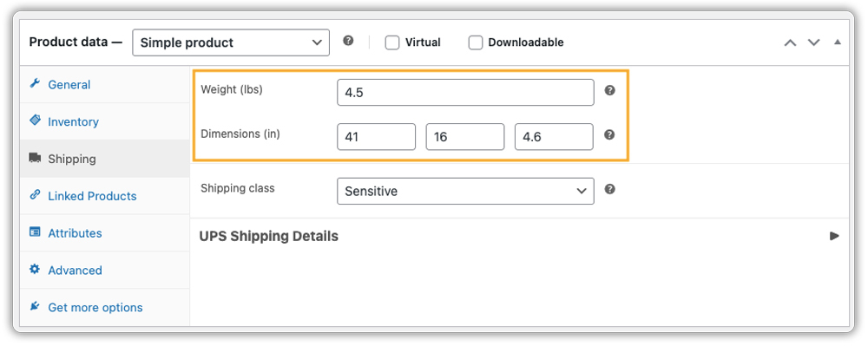Viewport: 868px width, 346px height.
Task: Move the Product data panel up
Action: (x=790, y=42)
